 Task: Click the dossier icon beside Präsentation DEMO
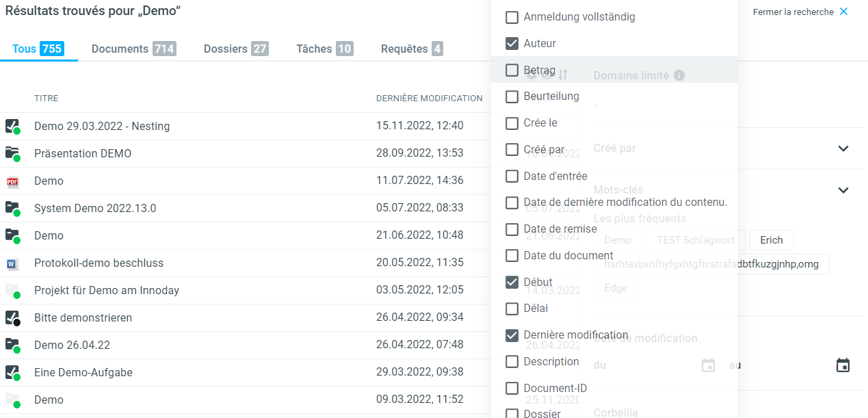12,153
